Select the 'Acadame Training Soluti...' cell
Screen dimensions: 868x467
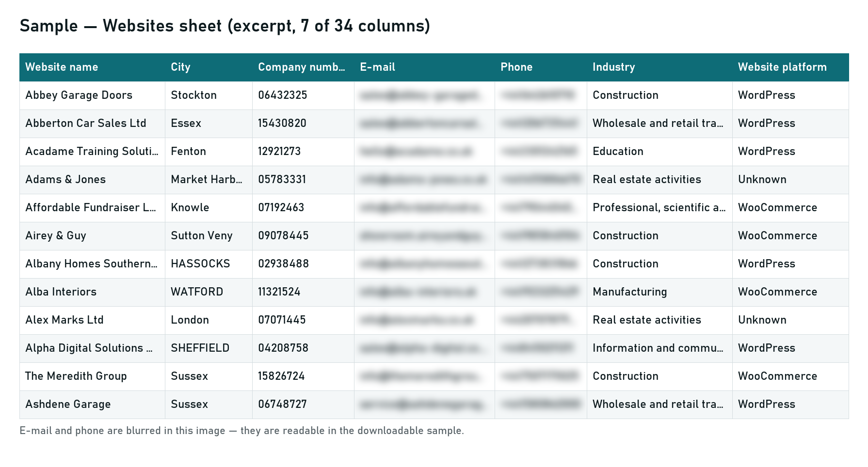tap(92, 152)
